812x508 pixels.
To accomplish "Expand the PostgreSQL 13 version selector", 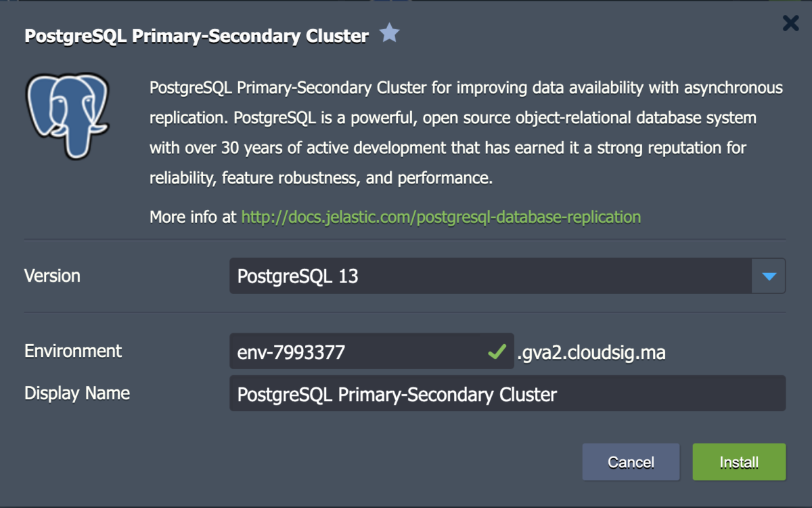I will tap(768, 276).
